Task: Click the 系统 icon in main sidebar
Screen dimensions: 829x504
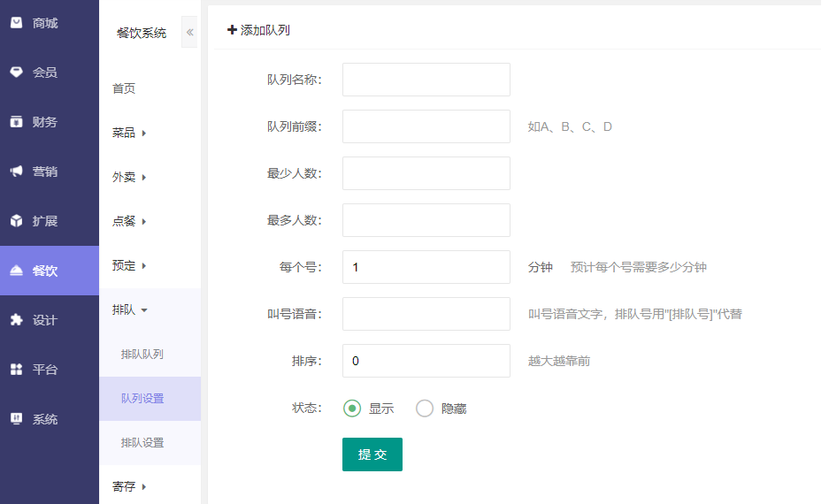Action: [16, 419]
